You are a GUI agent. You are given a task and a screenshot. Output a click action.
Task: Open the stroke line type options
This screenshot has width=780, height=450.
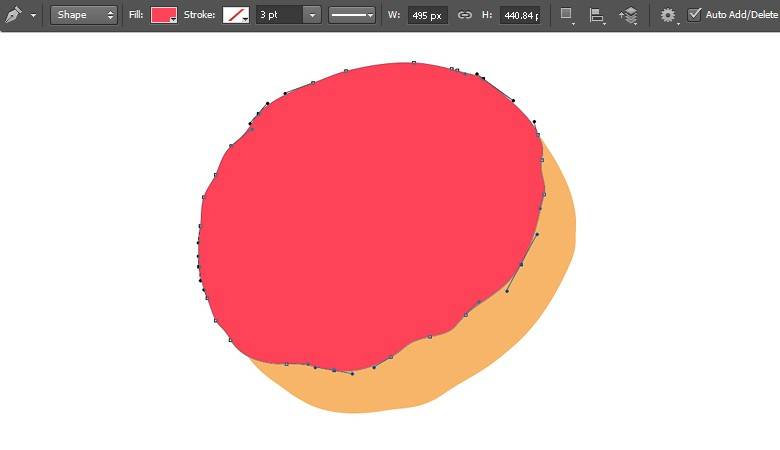tap(352, 15)
